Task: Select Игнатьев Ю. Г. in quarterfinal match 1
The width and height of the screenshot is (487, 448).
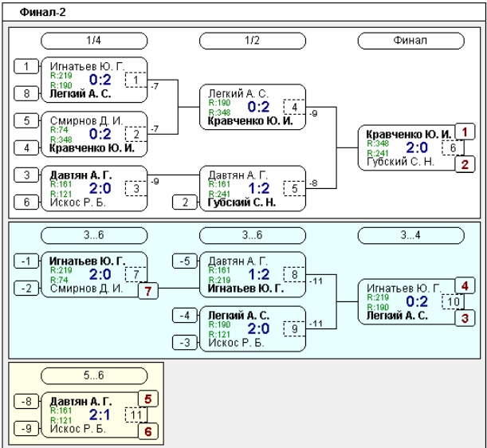Action: pos(87,66)
